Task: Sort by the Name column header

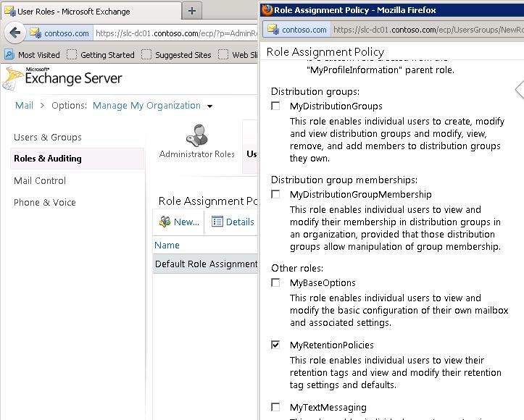Action: tap(167, 245)
